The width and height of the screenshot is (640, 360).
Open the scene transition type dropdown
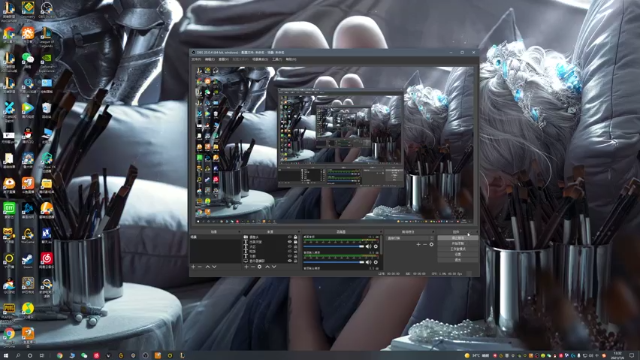point(410,238)
